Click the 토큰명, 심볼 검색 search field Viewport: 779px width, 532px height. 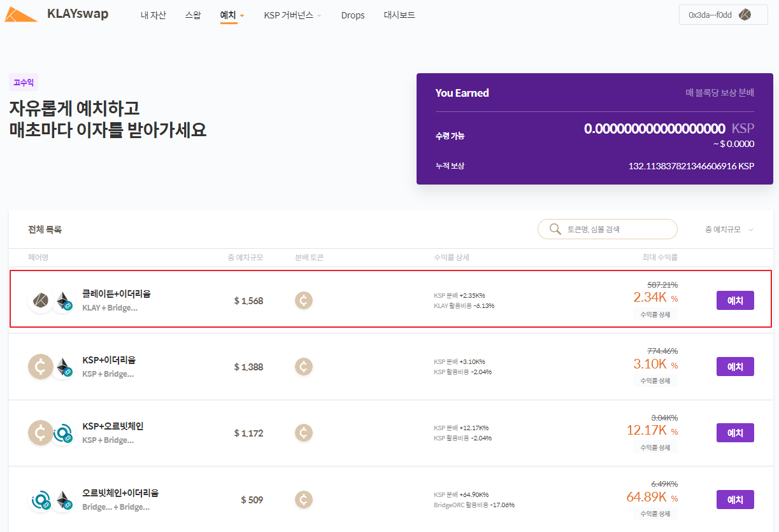coord(615,229)
